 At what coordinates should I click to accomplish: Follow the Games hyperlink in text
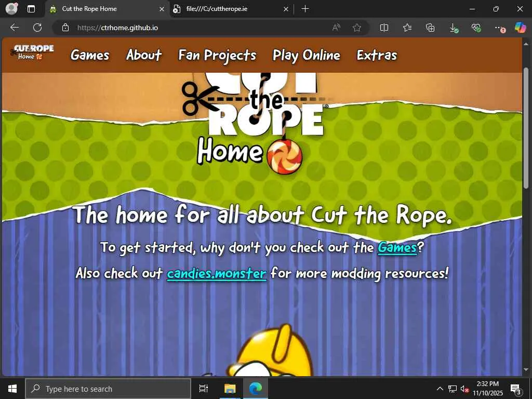pyautogui.click(x=397, y=248)
